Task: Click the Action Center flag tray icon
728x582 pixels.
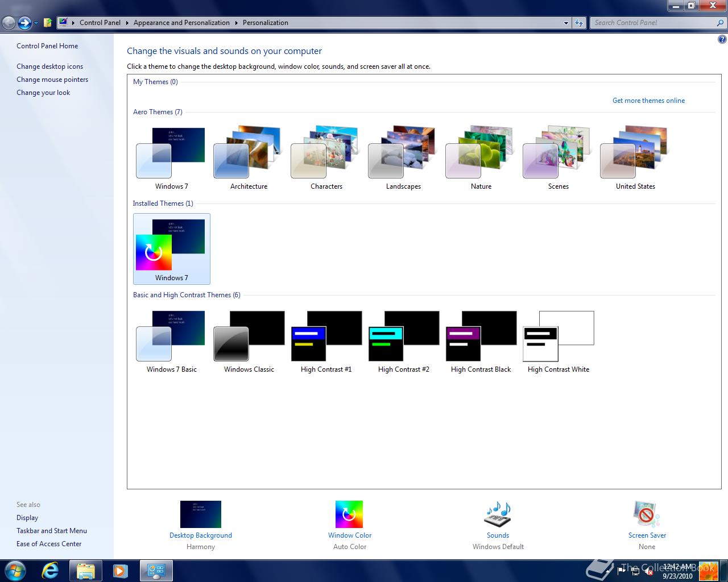Action: tap(621, 572)
